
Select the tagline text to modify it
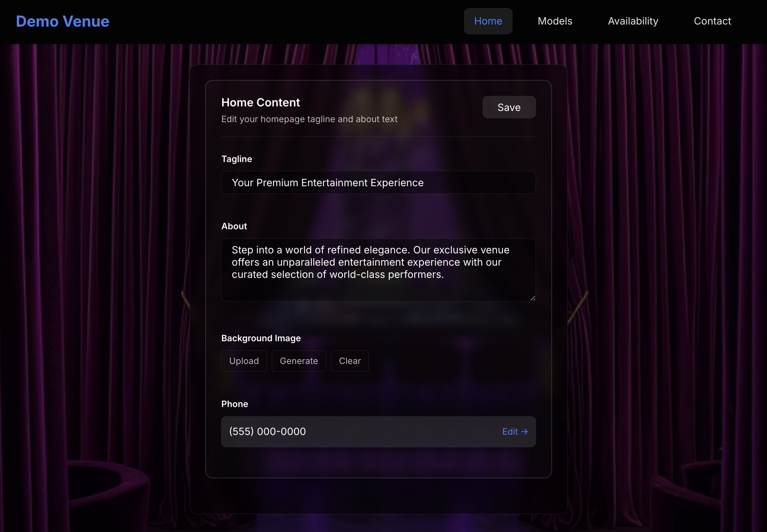pyautogui.click(x=328, y=182)
